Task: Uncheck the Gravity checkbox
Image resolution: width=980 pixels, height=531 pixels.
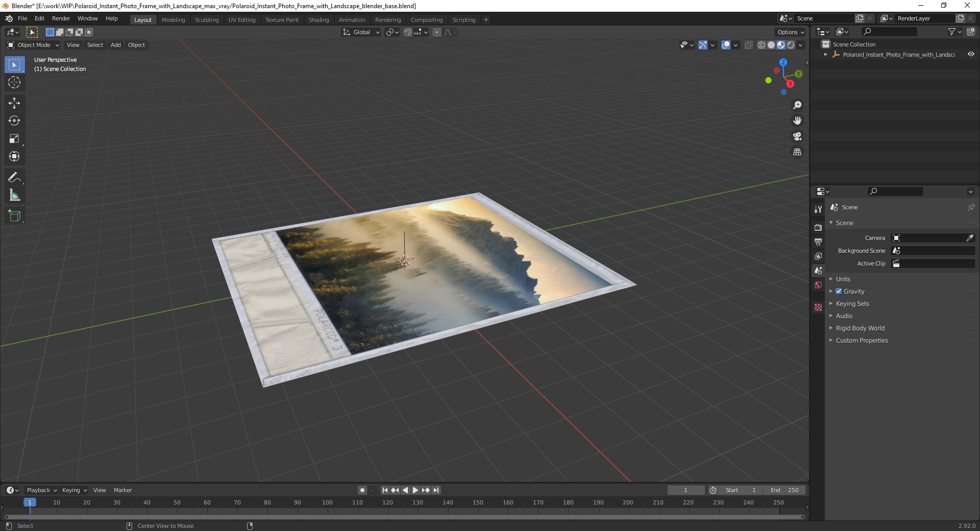Action: [x=839, y=291]
